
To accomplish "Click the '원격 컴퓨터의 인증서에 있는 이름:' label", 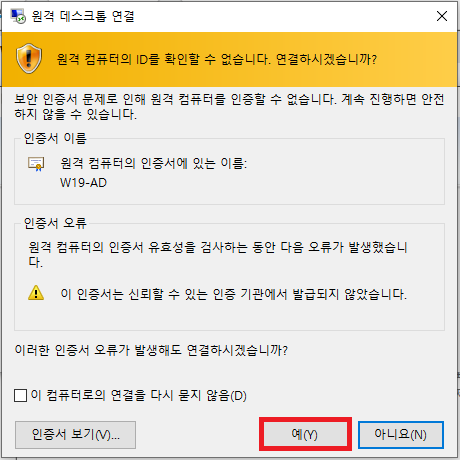I will click(153, 163).
